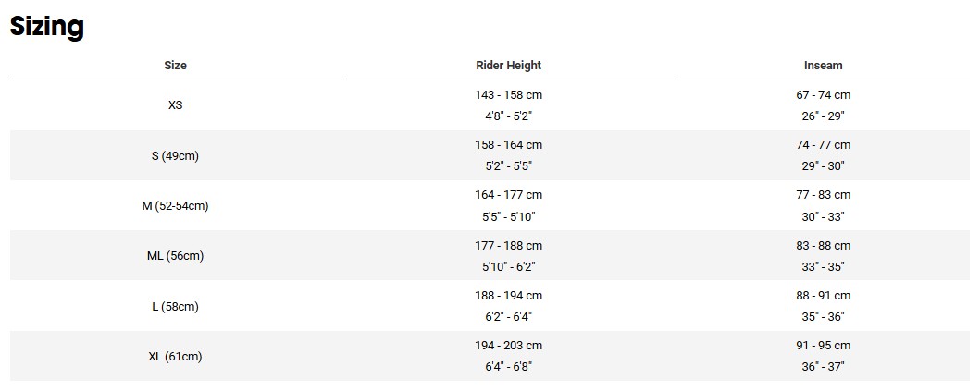
Task: Select the L (58cm) size label
Action: [x=175, y=307]
